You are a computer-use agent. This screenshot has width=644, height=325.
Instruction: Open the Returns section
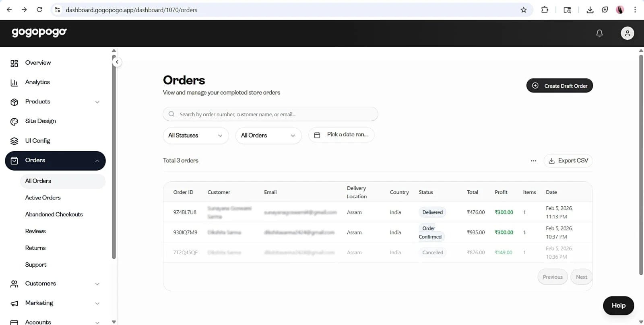coord(35,248)
